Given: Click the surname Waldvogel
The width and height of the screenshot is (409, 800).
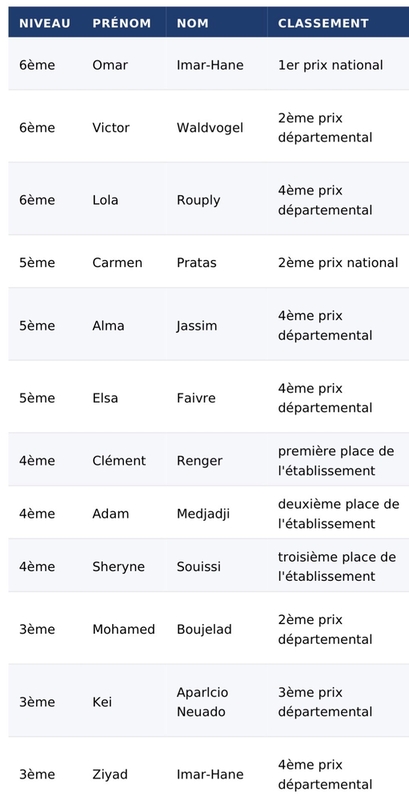Looking at the screenshot, I should [x=210, y=128].
